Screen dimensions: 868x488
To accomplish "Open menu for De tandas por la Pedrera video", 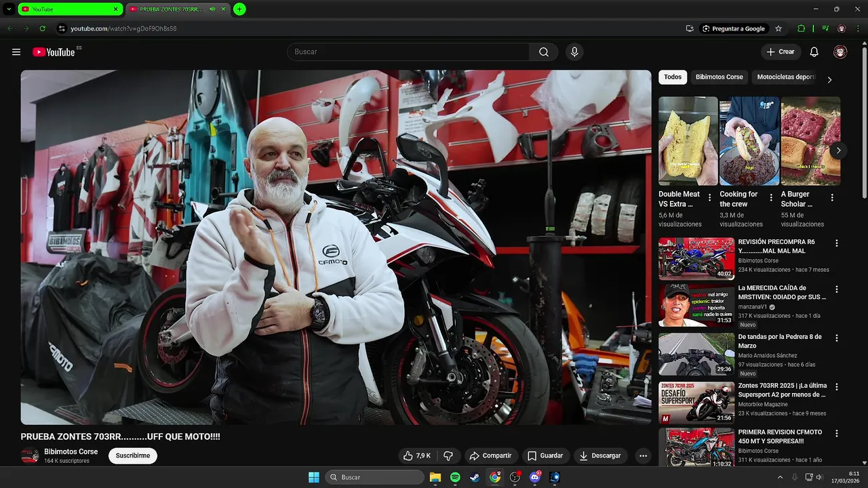I will pos(836,338).
